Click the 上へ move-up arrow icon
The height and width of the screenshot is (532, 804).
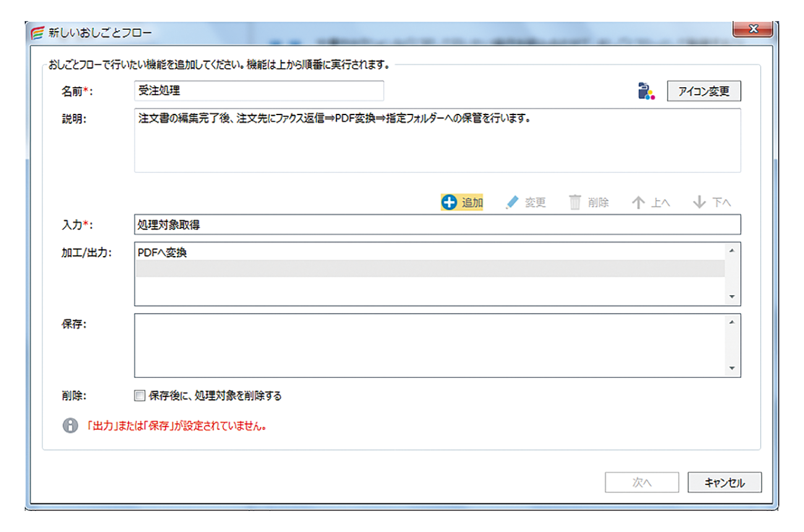(x=637, y=202)
